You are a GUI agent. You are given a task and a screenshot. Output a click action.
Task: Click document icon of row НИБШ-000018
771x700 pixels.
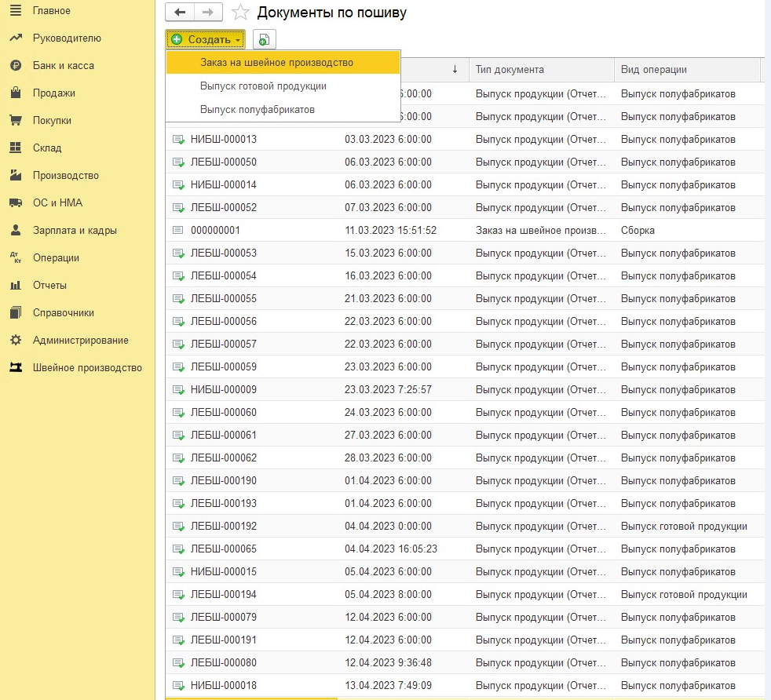pos(178,685)
